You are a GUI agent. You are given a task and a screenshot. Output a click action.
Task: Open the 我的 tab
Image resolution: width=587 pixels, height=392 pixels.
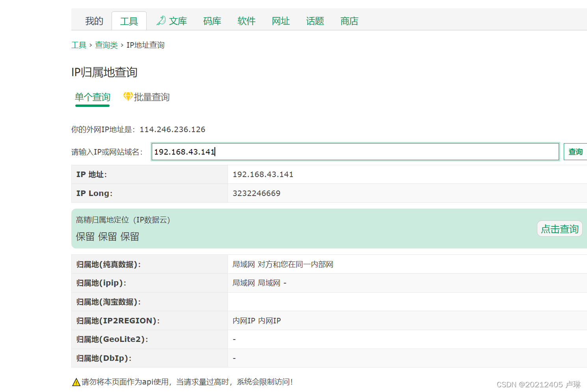[x=94, y=21]
